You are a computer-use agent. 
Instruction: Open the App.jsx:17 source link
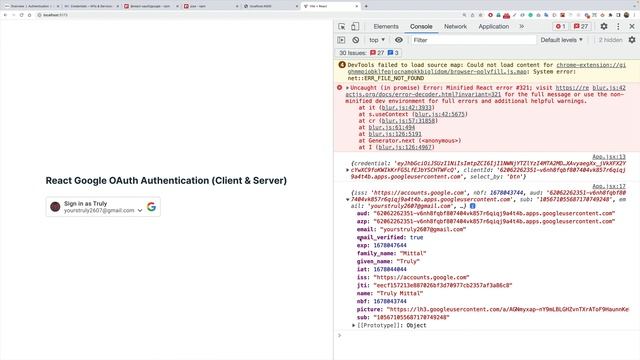click(609, 186)
